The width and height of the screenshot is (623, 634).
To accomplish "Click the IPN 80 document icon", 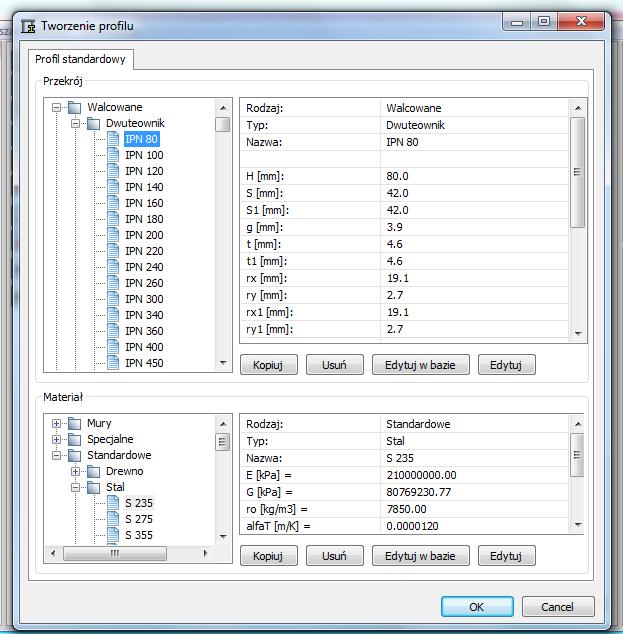I will pyautogui.click(x=113, y=139).
